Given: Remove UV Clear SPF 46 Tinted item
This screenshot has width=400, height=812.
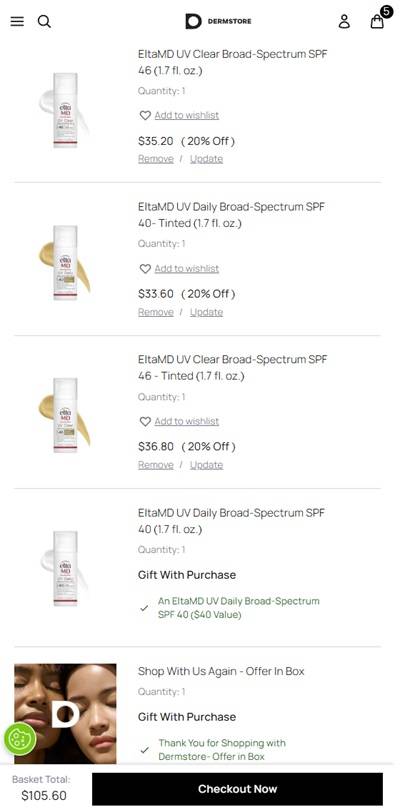Looking at the screenshot, I should pyautogui.click(x=155, y=465).
